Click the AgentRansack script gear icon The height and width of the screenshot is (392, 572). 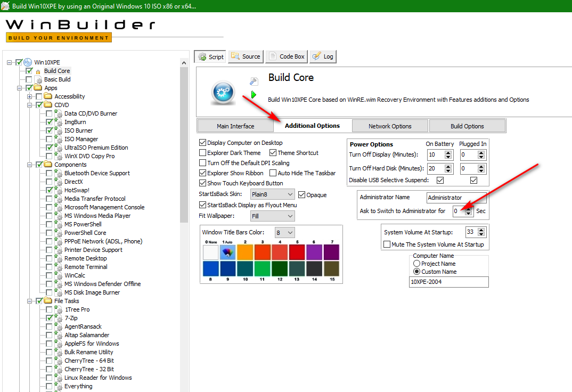pos(59,326)
